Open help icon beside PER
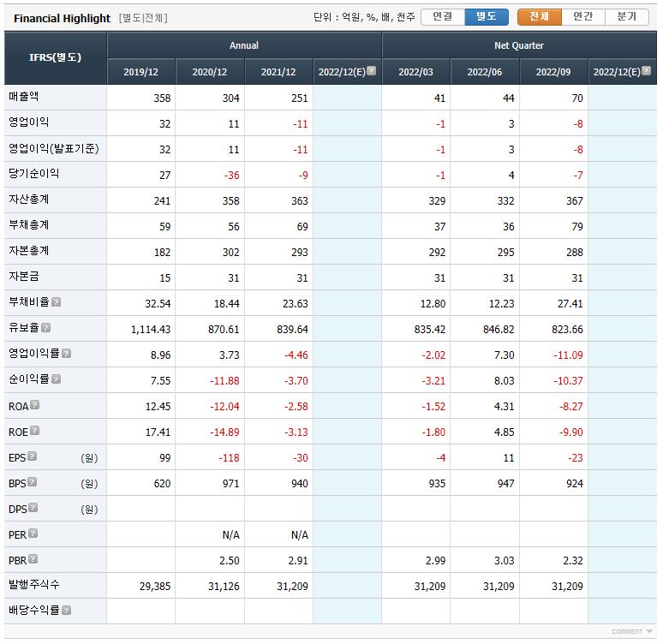663x644 pixels. click(x=33, y=534)
